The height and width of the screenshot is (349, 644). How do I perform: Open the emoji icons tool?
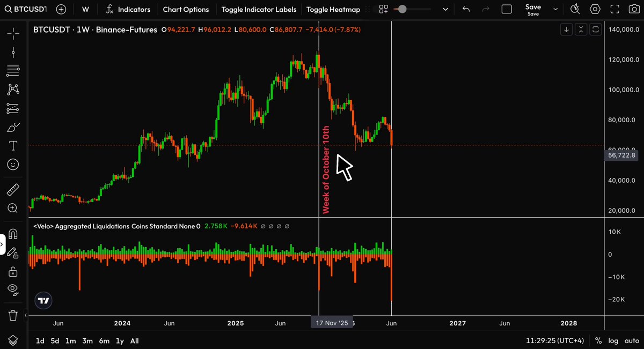click(x=13, y=164)
